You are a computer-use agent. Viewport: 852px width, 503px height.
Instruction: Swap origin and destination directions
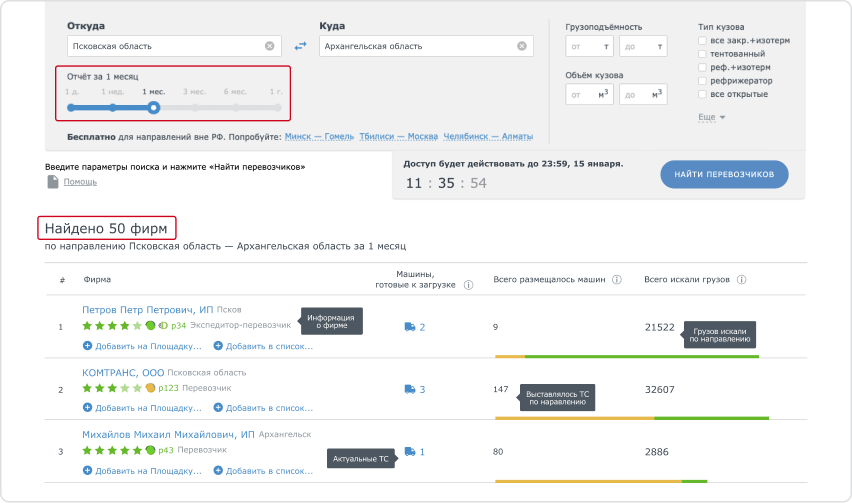pyautogui.click(x=300, y=46)
